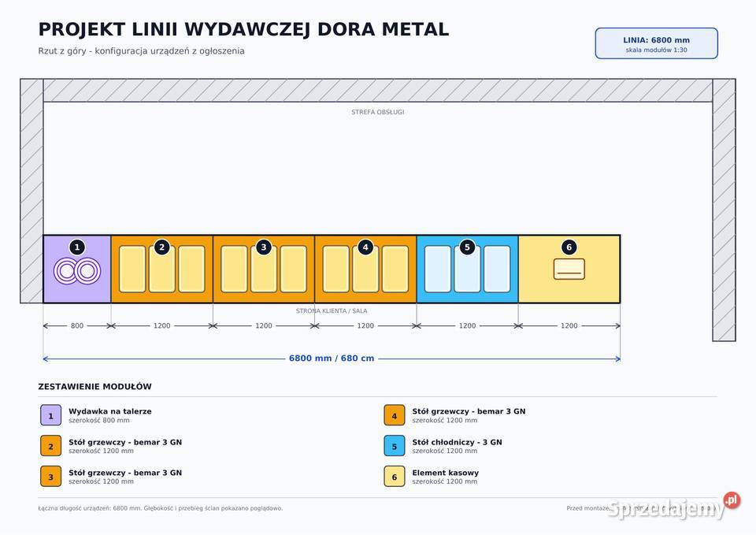Image resolution: width=756 pixels, height=535 pixels.
Task: Select the orange legend swatch numbered 2
Action: 50,446
